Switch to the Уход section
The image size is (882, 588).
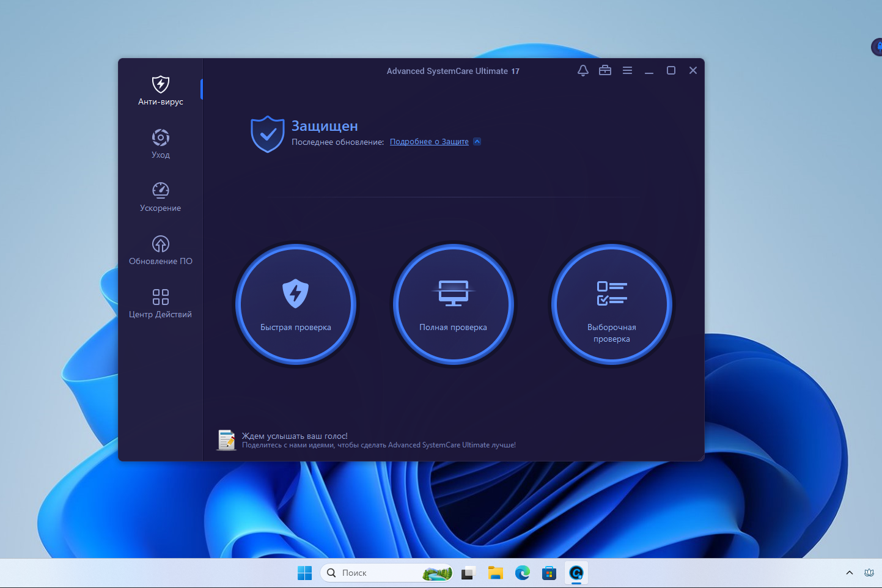[160, 145]
